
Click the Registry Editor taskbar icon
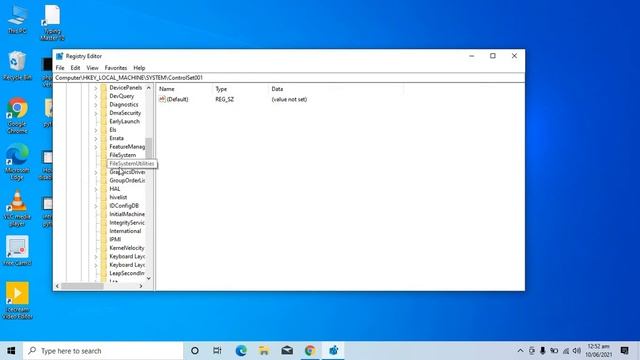tap(333, 351)
